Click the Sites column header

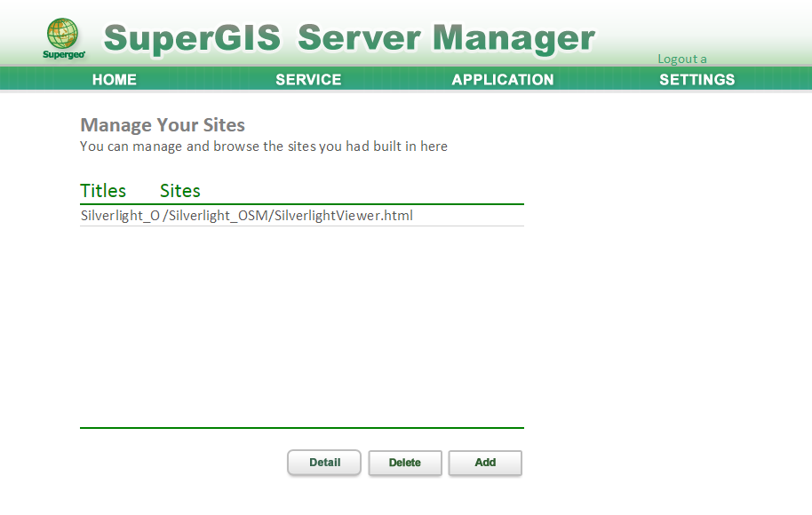coord(179,191)
